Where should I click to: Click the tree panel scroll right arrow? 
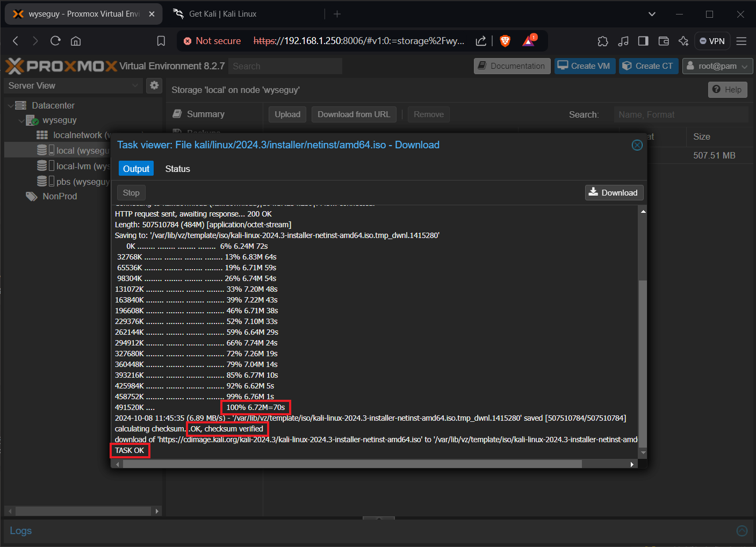click(x=157, y=511)
